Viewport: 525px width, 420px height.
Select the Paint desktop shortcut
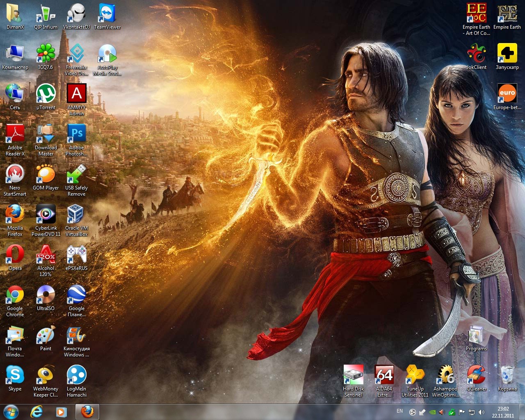pyautogui.click(x=46, y=338)
